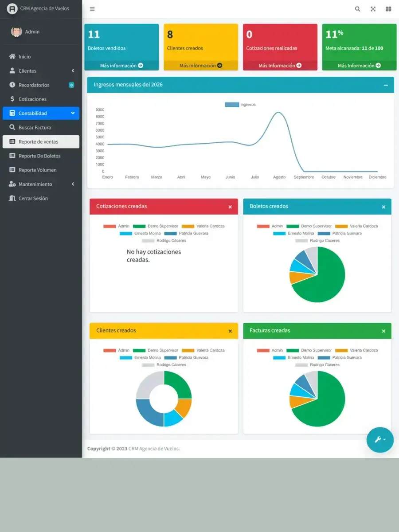This screenshot has height=532, width=399.
Task: Click the Inicio home icon
Action: click(x=12, y=56)
